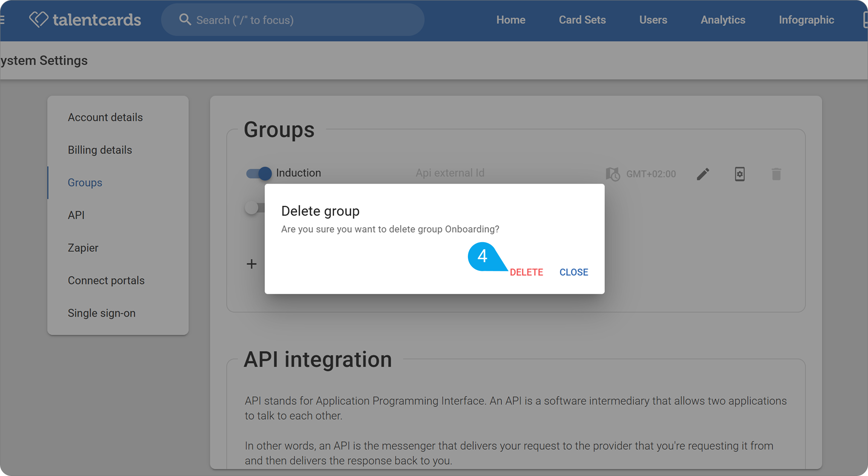Screen dimensions: 868x476
Task: Click the Api external Id field
Action: click(x=450, y=173)
